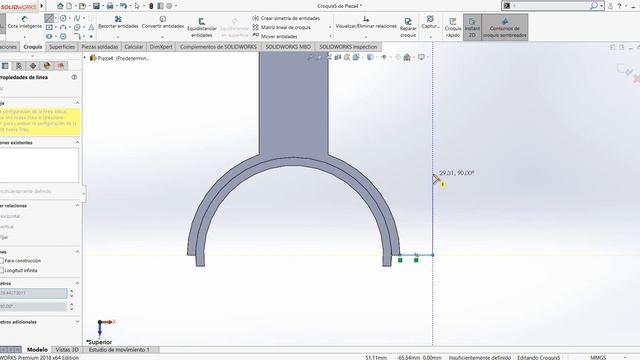Open dropdown under Convertir entidades

pos(162,37)
